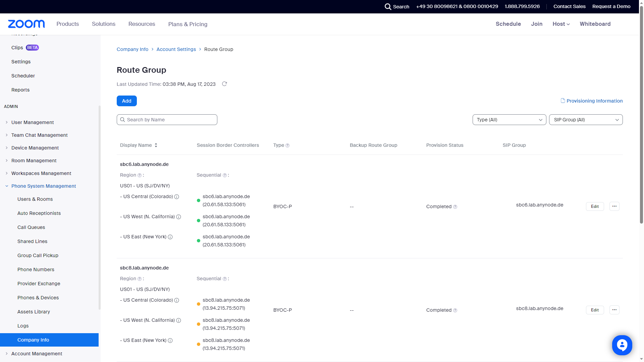
Task: Go to Company Info breadcrumb
Action: (132, 49)
